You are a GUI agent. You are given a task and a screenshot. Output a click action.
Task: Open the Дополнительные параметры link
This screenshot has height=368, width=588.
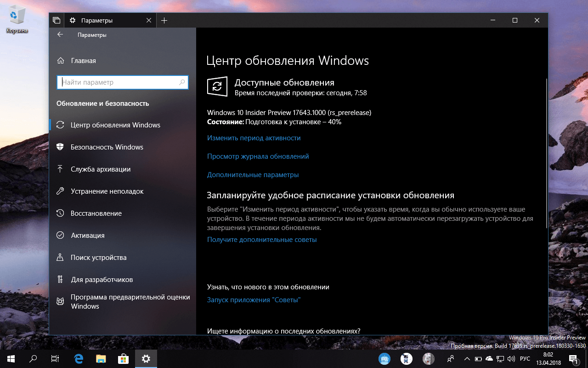[253, 175]
